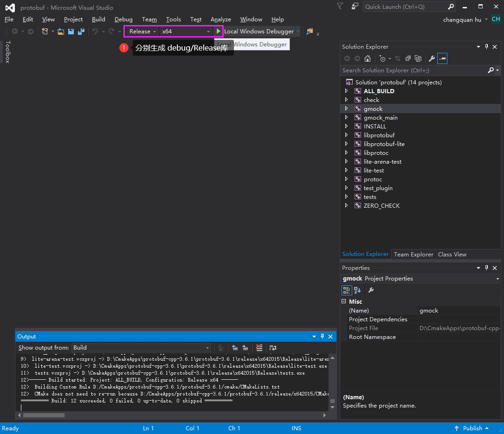This screenshot has width=504, height=434.
Task: Pin the Output window auto-hide icon
Action: 323,336
